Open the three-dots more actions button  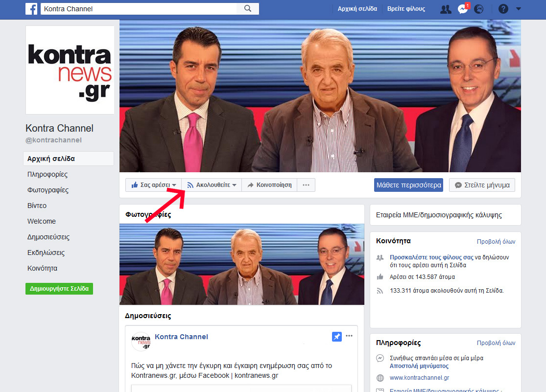point(306,185)
